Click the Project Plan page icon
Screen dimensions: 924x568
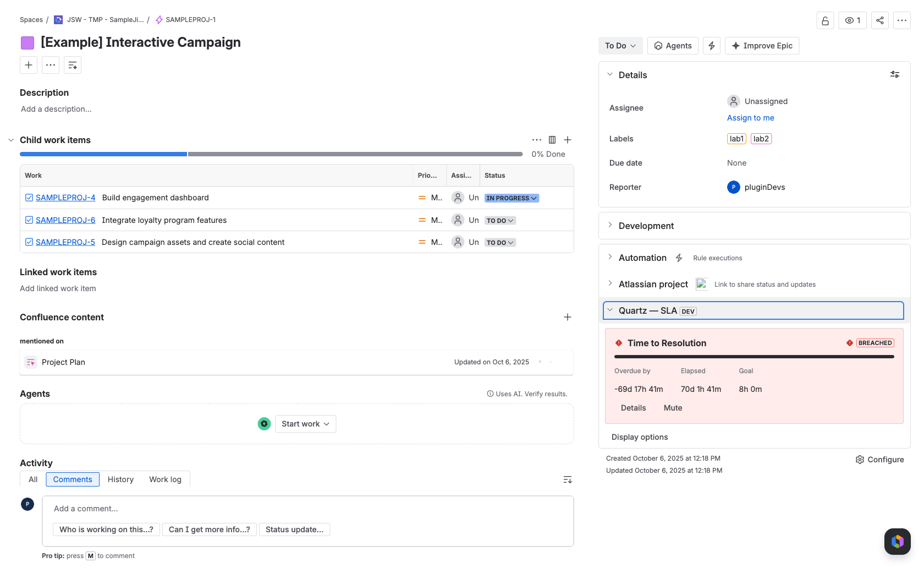pyautogui.click(x=31, y=362)
